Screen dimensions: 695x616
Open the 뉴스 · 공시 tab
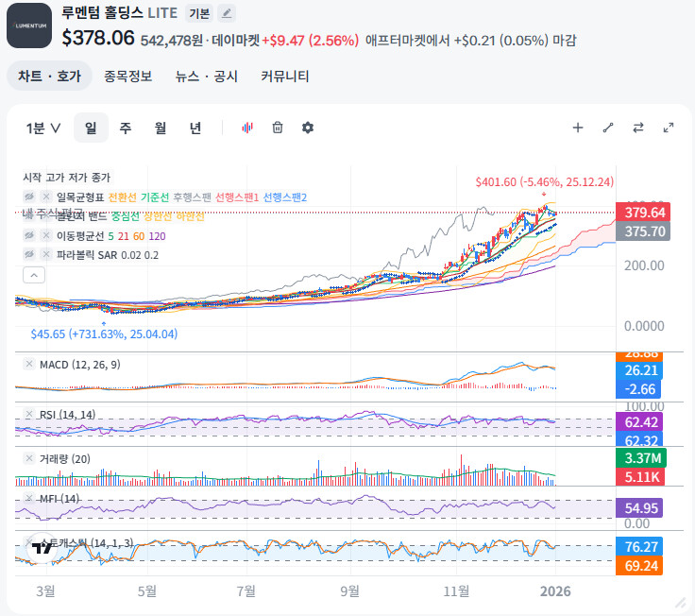pyautogui.click(x=207, y=76)
